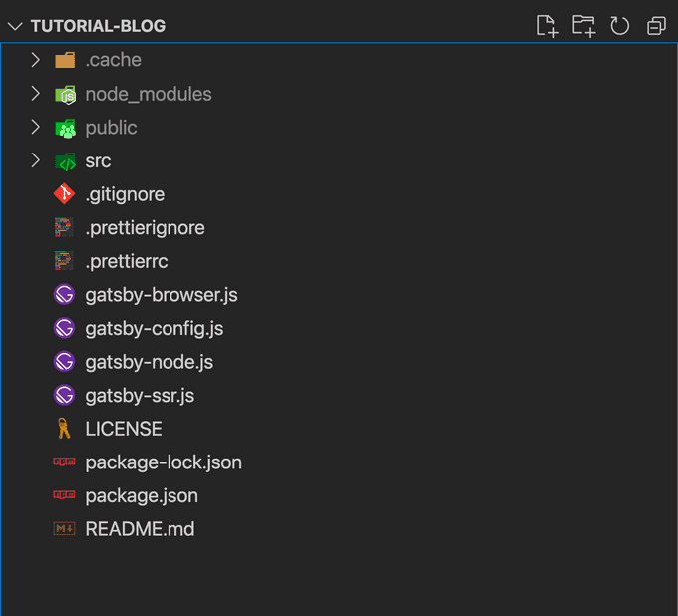The height and width of the screenshot is (616, 678).
Task: Open gatsby-node.js file
Action: [x=339, y=362]
